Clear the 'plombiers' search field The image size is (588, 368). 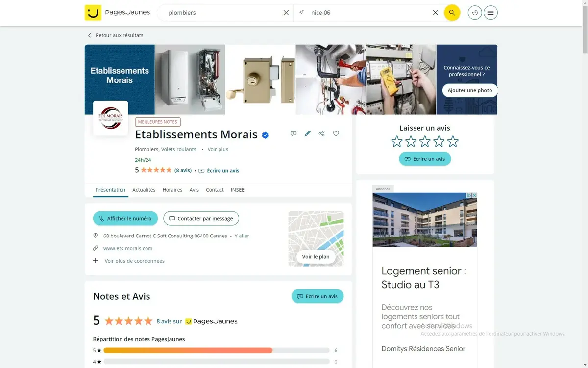coord(286,13)
